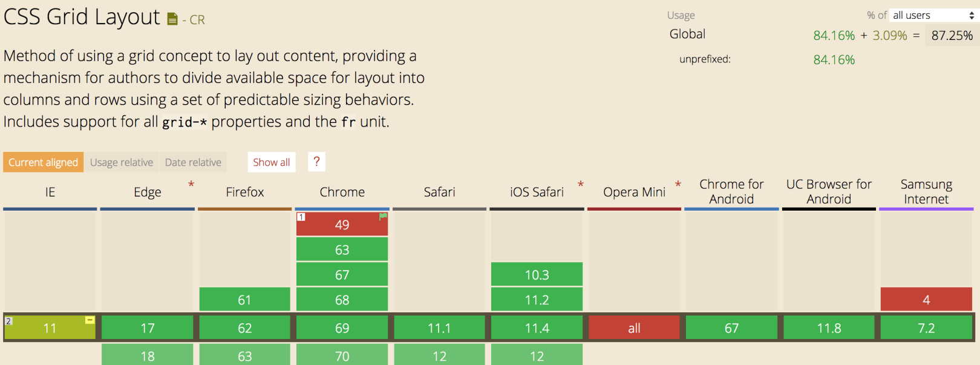980x365 pixels.
Task: Click the Samsung Internet column header
Action: pos(926,191)
